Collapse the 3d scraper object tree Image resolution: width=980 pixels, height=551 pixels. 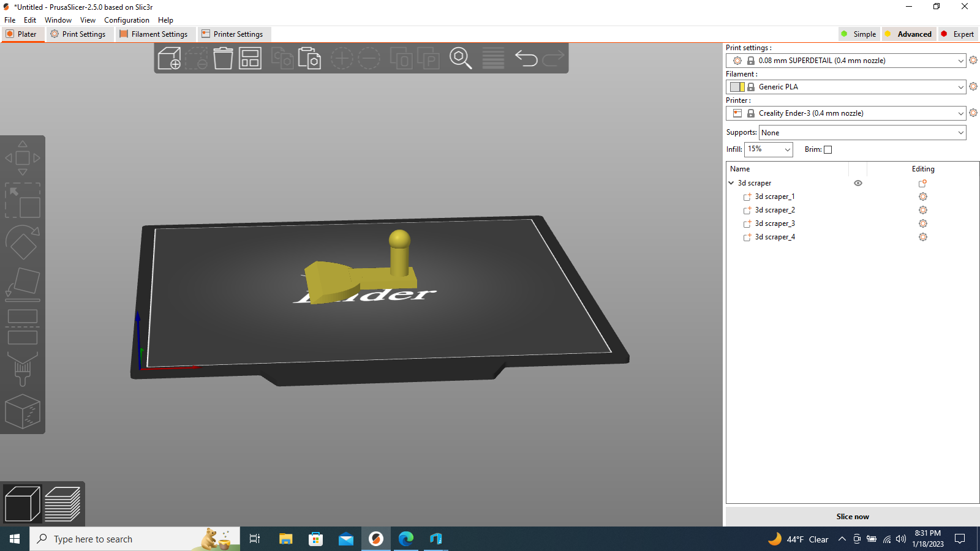[x=731, y=182]
